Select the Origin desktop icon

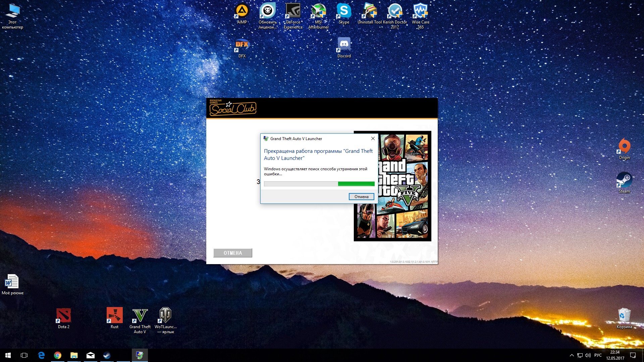click(624, 146)
